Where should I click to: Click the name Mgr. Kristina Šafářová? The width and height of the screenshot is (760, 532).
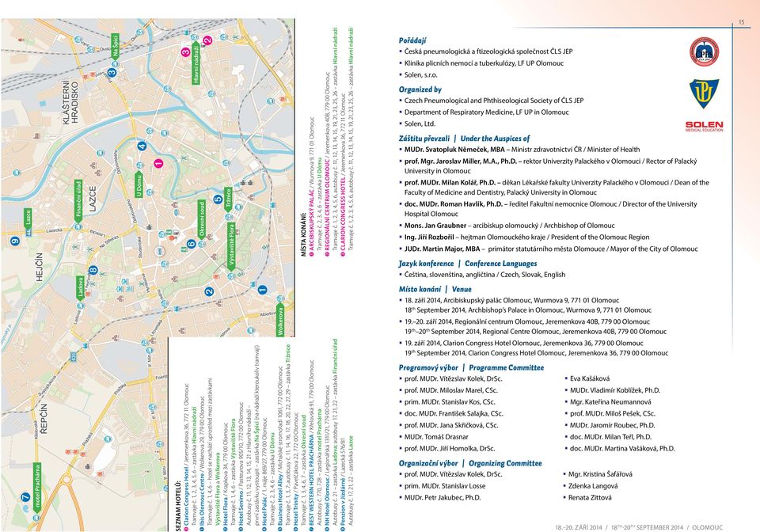600,474
